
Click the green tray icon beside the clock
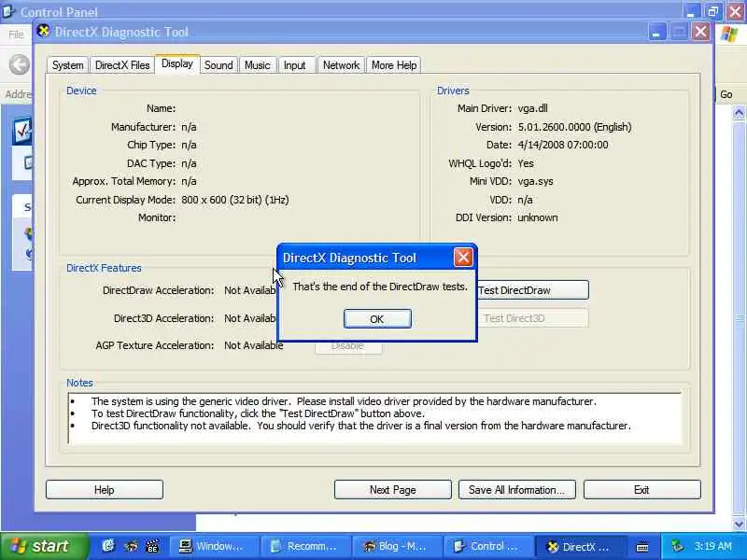[x=676, y=546]
